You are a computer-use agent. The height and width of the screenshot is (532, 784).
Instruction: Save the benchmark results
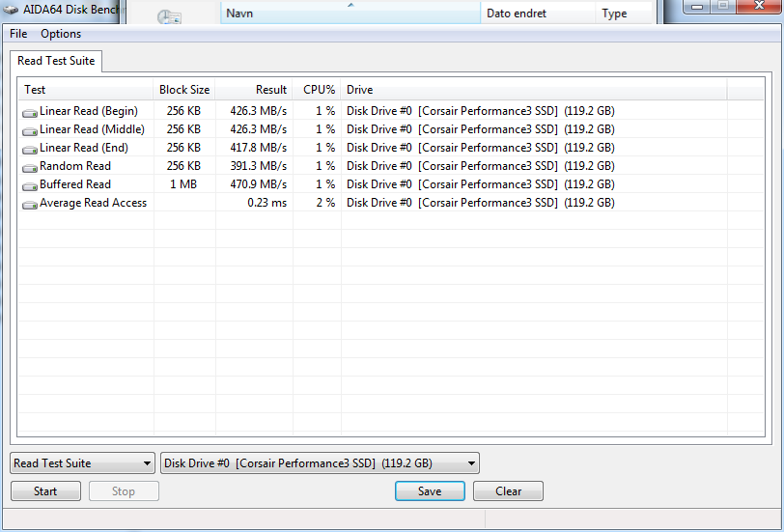click(430, 491)
